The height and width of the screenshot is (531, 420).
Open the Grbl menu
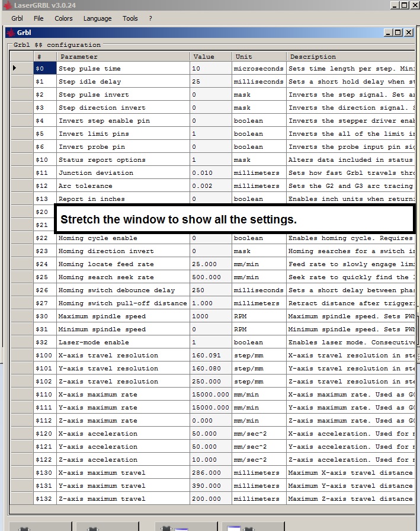point(17,18)
